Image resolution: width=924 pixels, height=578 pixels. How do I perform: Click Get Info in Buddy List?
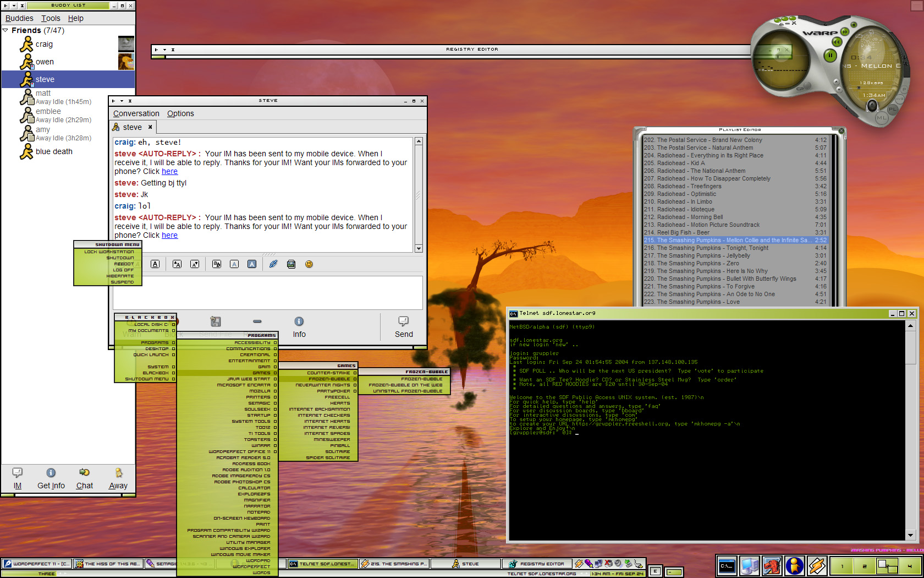pos(51,478)
